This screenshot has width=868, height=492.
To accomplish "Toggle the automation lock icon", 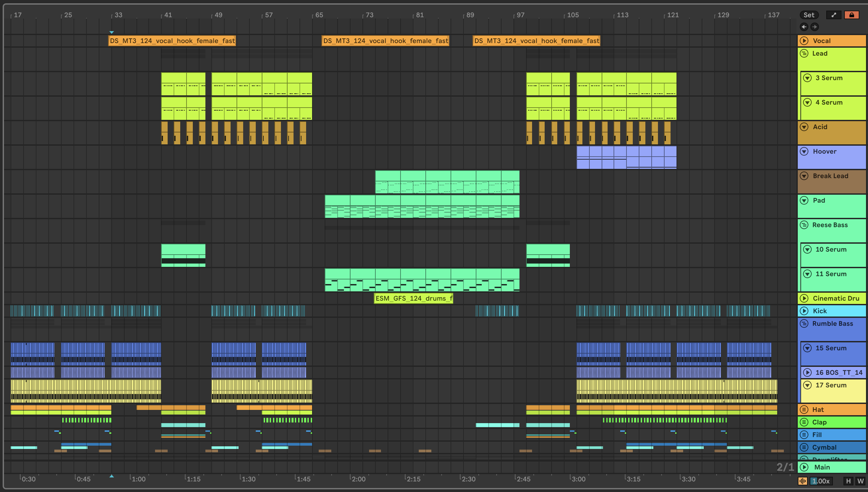I will pos(851,15).
